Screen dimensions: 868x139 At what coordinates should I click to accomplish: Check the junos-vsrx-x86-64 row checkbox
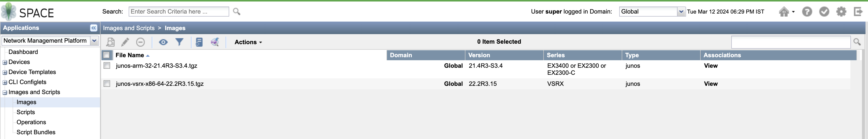107,84
